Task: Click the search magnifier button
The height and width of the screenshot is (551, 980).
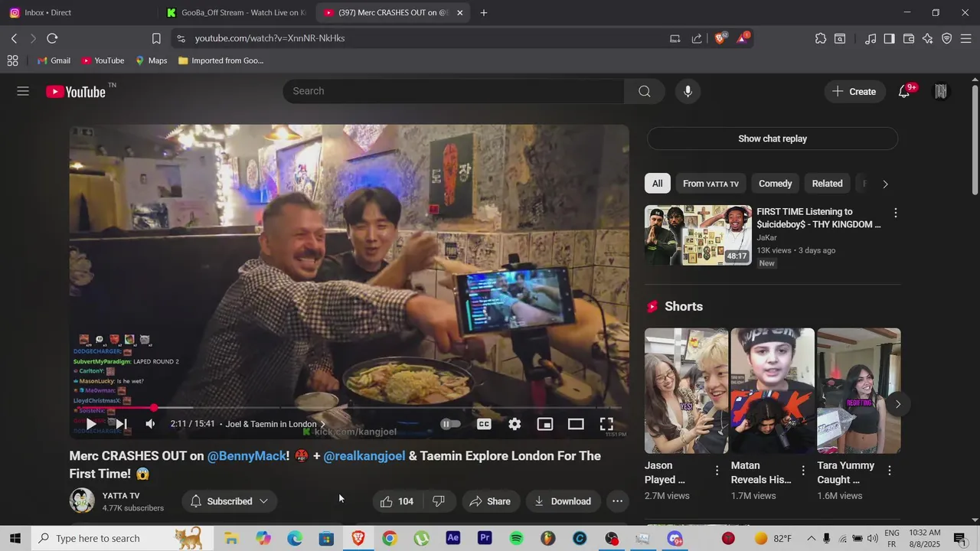Action: (x=645, y=91)
